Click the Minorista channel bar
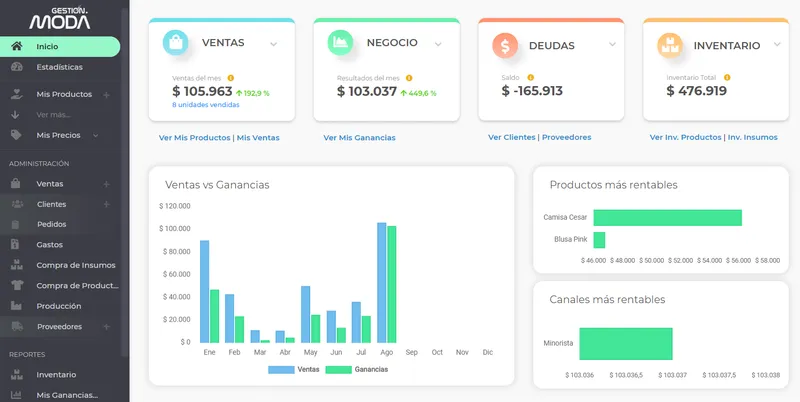The height and width of the screenshot is (402, 800). (626, 344)
